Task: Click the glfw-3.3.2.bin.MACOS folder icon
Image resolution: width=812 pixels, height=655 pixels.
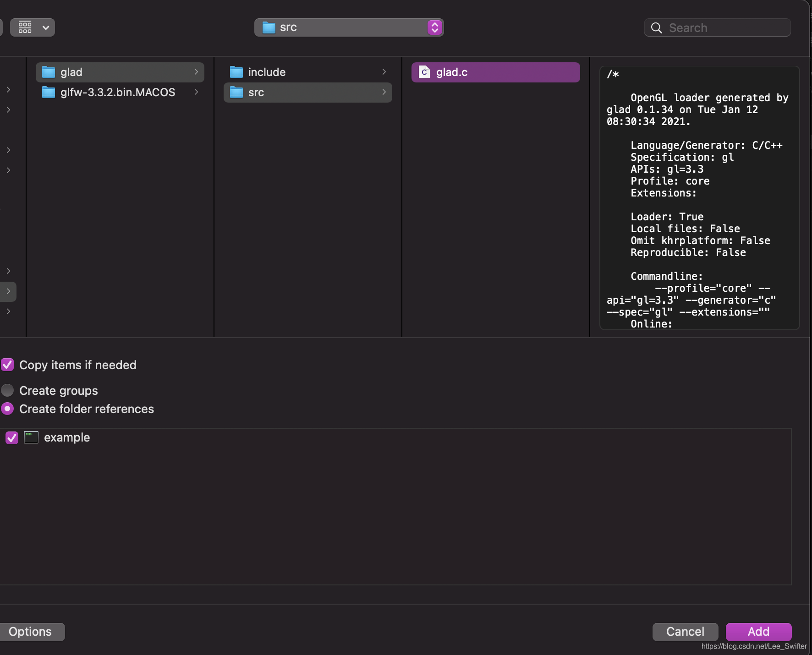Action: 49,93
